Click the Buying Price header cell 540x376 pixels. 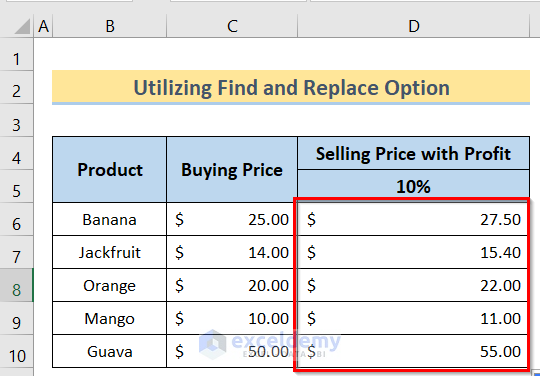232,169
